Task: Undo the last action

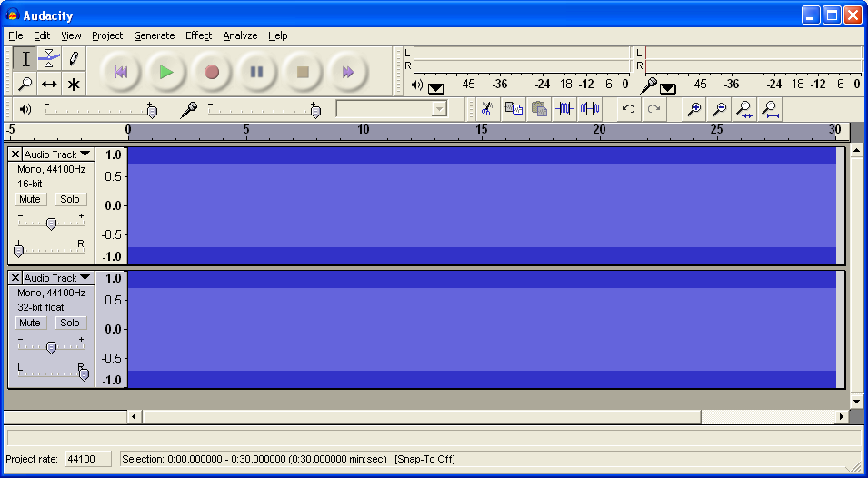Action: pyautogui.click(x=628, y=109)
